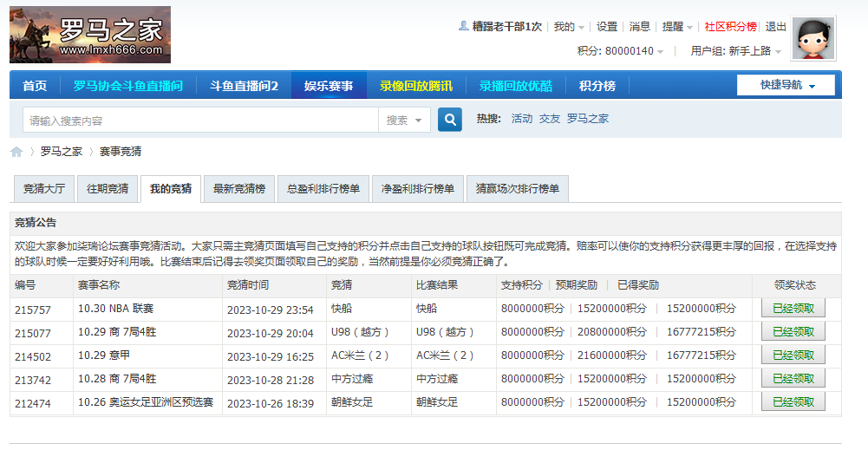868x450 pixels.
Task: Open the 搜索 type dropdown
Action: tap(404, 121)
